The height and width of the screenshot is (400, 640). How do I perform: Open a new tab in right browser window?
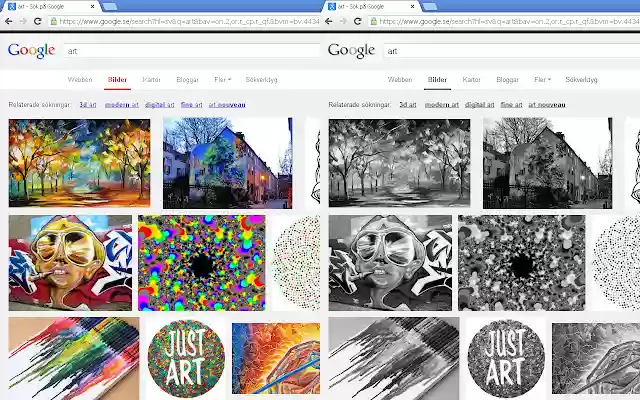click(429, 7)
